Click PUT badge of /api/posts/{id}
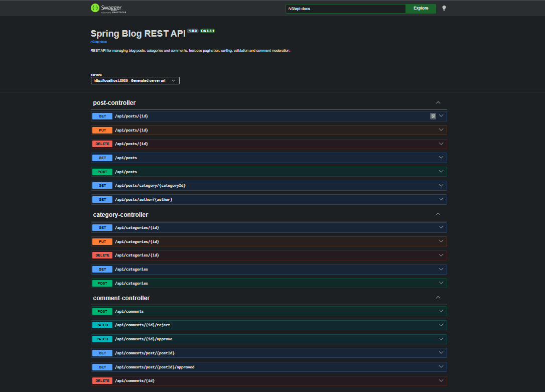Viewport: 545px width, 392px height. [x=102, y=130]
